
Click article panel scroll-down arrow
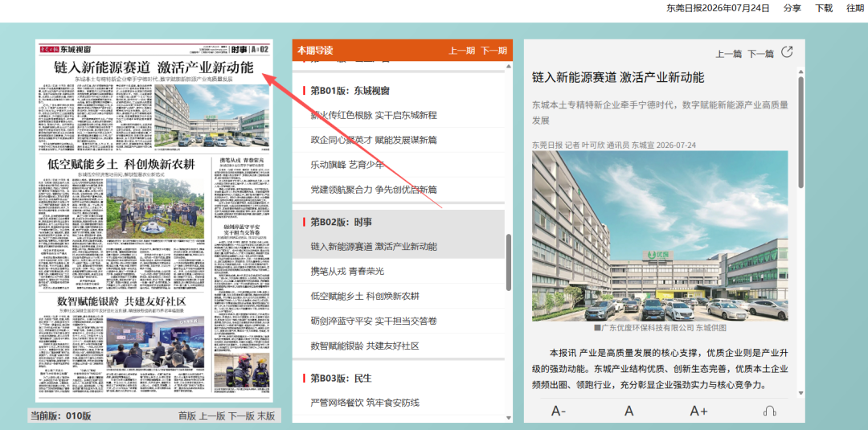pos(800,393)
